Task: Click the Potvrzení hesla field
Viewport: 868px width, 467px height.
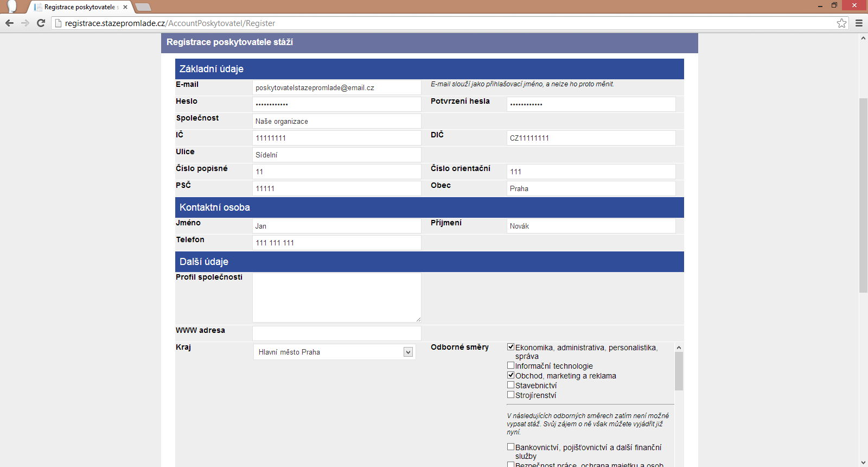Action: pos(591,104)
